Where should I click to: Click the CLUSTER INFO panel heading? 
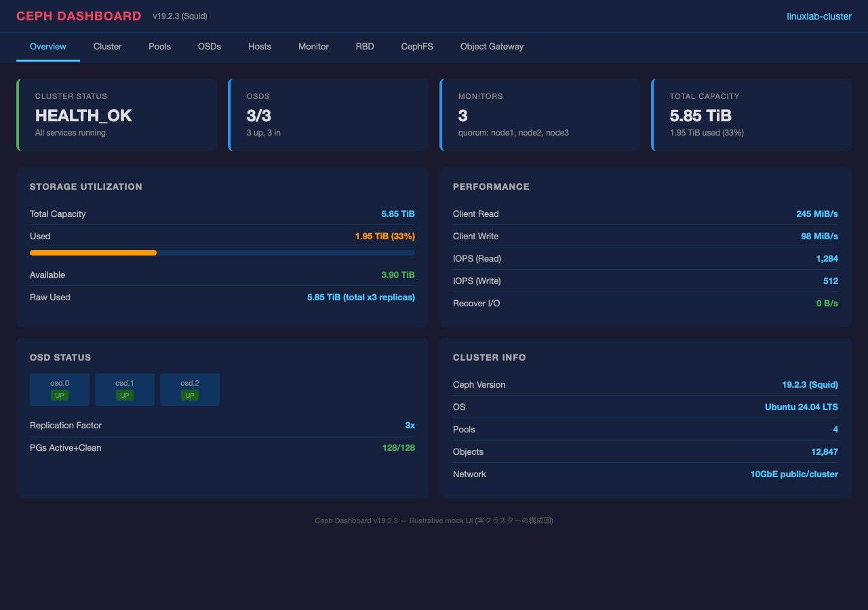pos(490,357)
